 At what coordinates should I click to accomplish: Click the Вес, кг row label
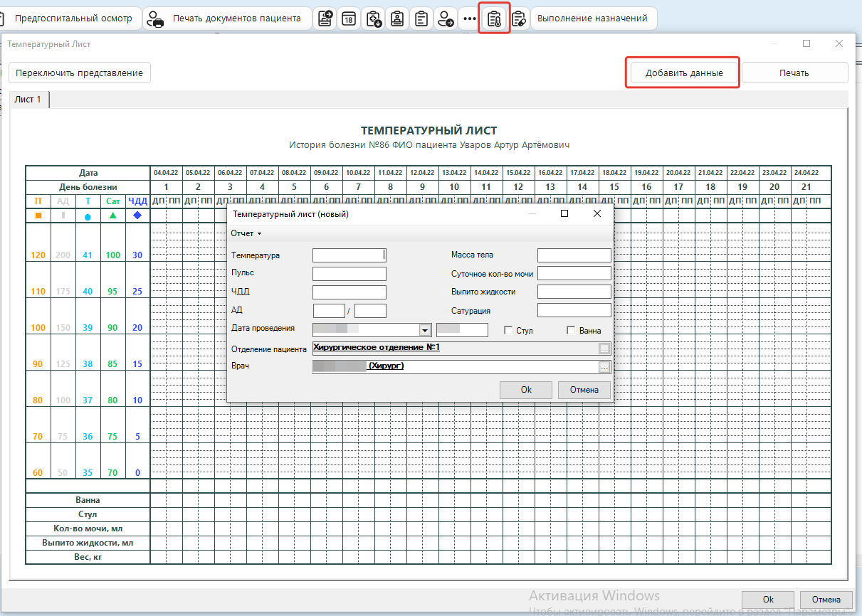[x=88, y=557]
